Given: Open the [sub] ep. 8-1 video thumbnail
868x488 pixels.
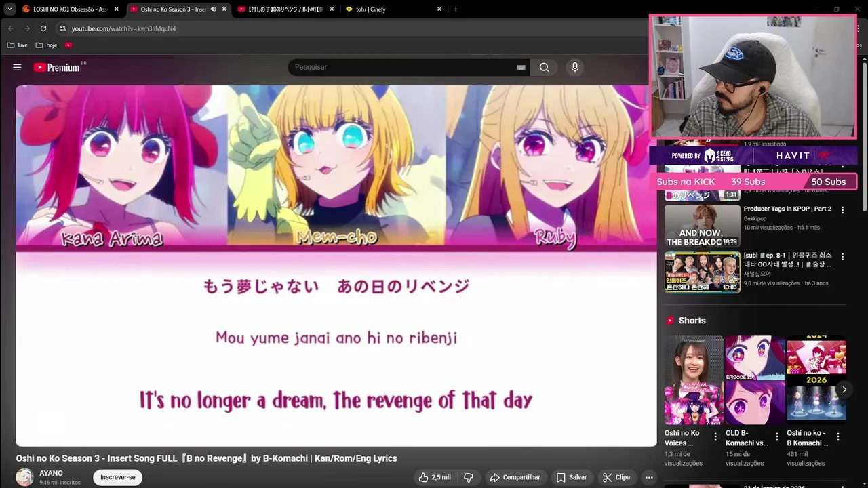Looking at the screenshot, I should point(702,272).
